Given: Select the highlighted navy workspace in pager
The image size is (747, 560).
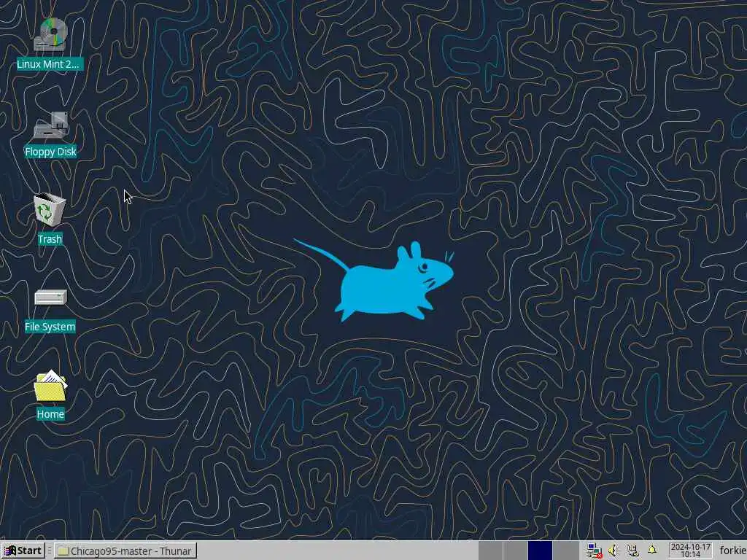Looking at the screenshot, I should [x=540, y=551].
